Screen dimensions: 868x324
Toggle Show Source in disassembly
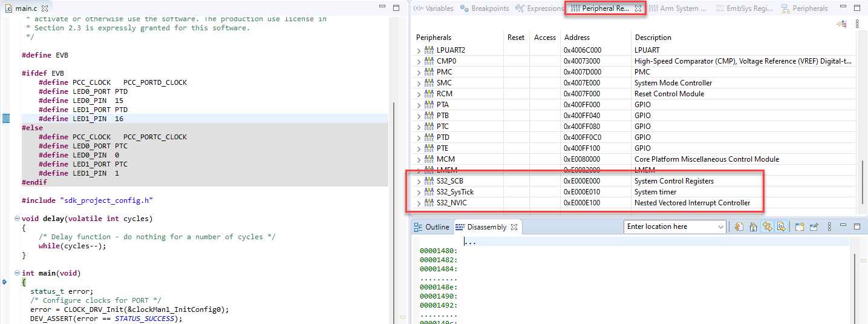pyautogui.click(x=781, y=227)
